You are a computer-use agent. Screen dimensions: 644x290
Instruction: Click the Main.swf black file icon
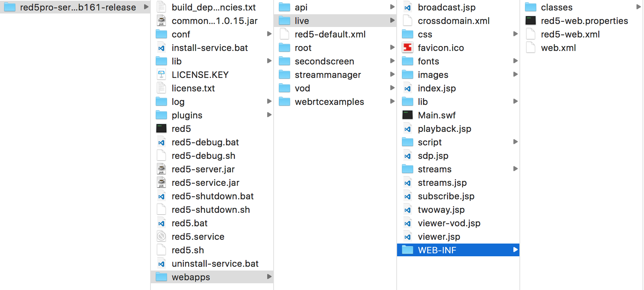pos(408,115)
